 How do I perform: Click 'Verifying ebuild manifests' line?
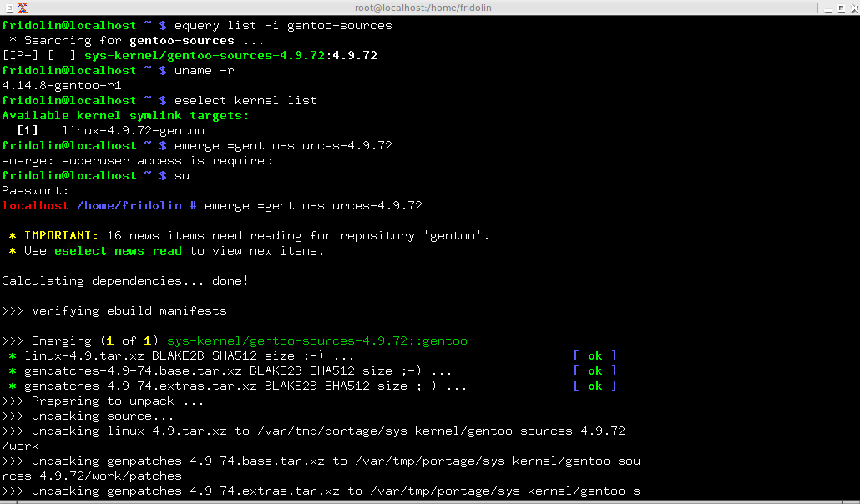[114, 311]
